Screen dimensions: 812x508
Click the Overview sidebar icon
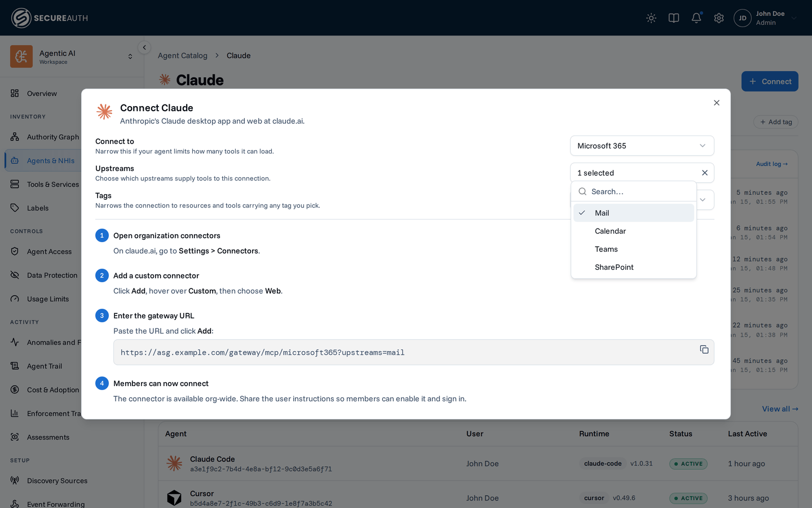tap(15, 93)
